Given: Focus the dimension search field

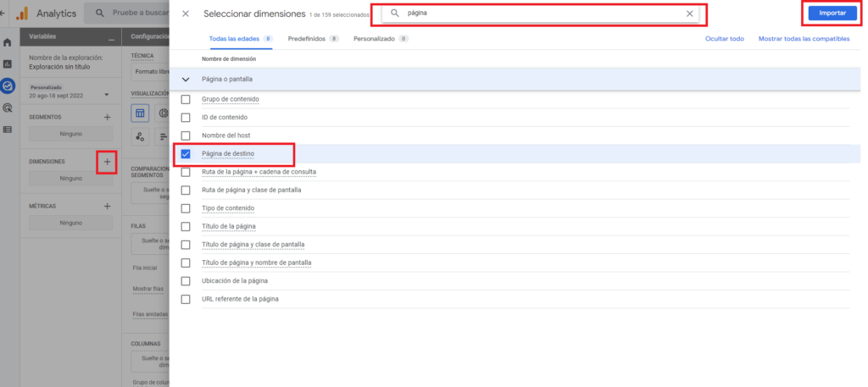Looking at the screenshot, I should pos(542,14).
